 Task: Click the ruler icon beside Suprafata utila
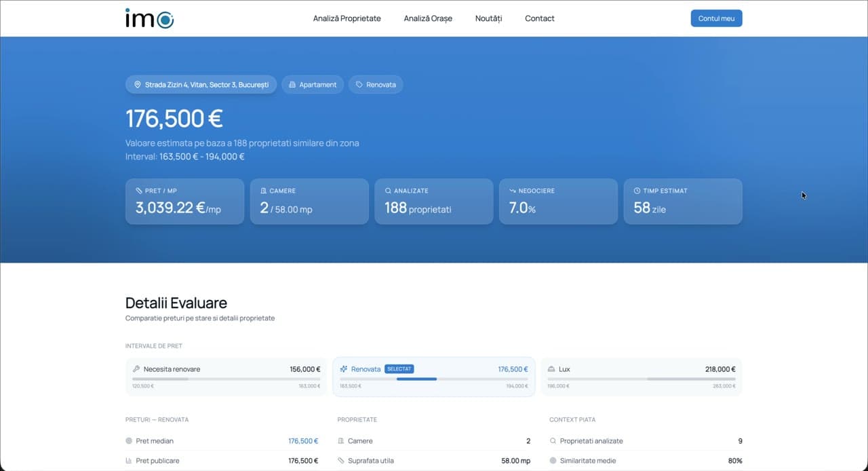(341, 461)
